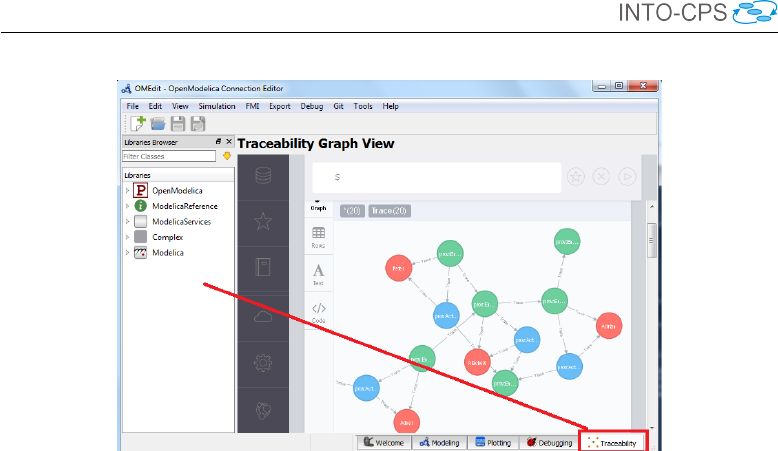Open the Edit menu

coord(155,106)
